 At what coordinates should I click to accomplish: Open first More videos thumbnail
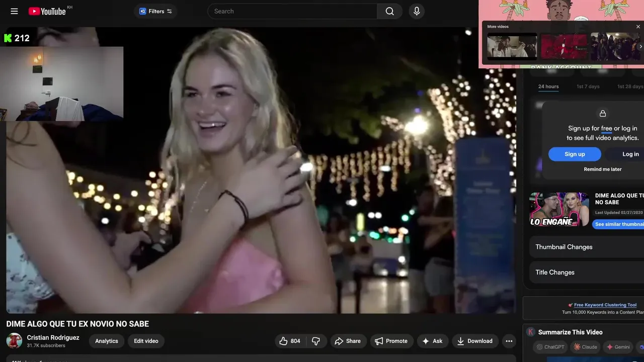tap(512, 47)
